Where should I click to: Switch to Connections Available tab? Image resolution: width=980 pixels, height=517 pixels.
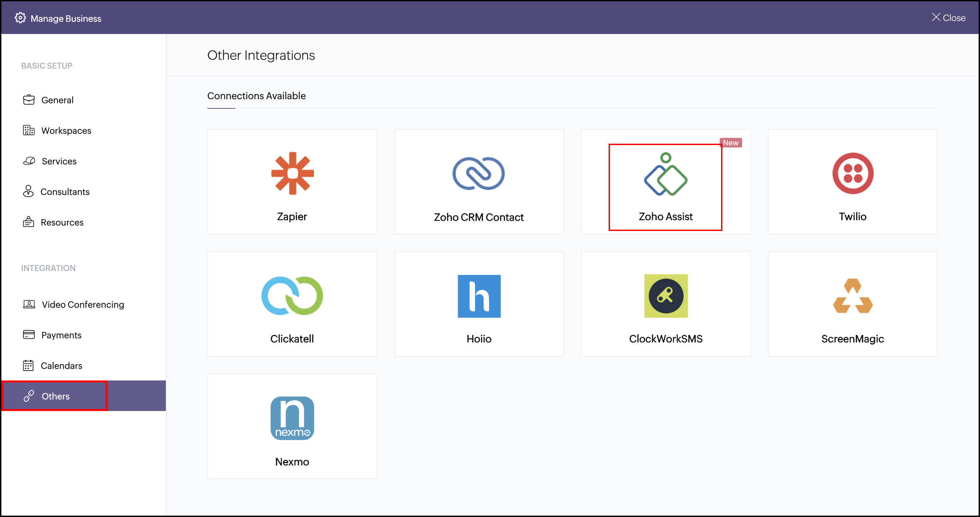coord(256,96)
